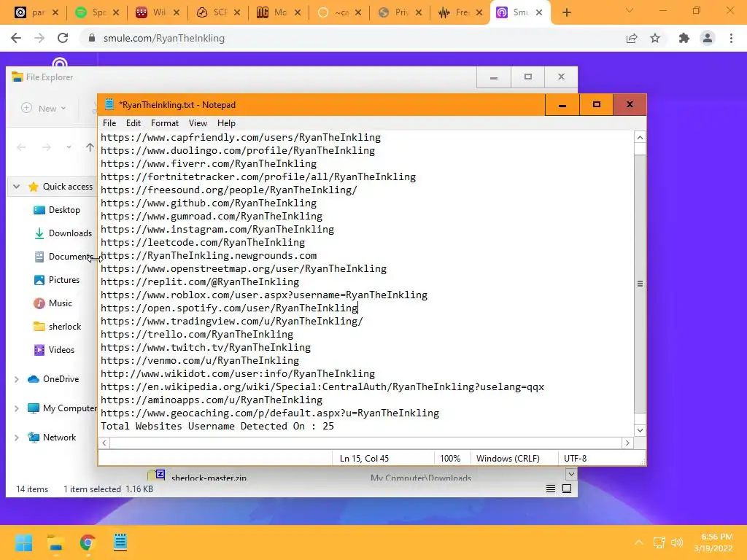Screen dimensions: 747x560
Task: Switch to the Wikidot browser tab
Action: (158, 12)
